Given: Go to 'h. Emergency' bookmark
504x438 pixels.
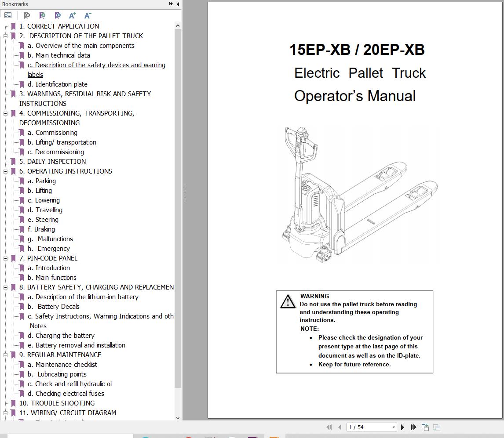Looking at the screenshot, I should pos(49,249).
